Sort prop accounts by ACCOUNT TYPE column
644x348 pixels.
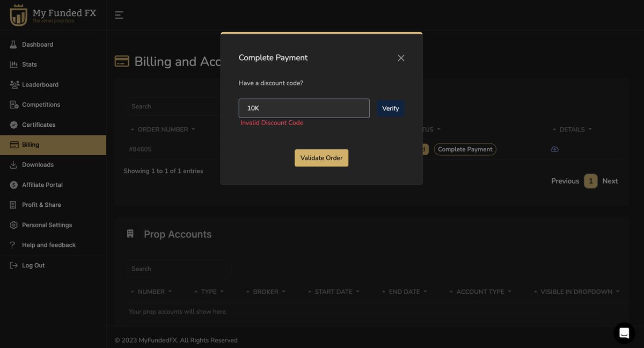tap(480, 292)
